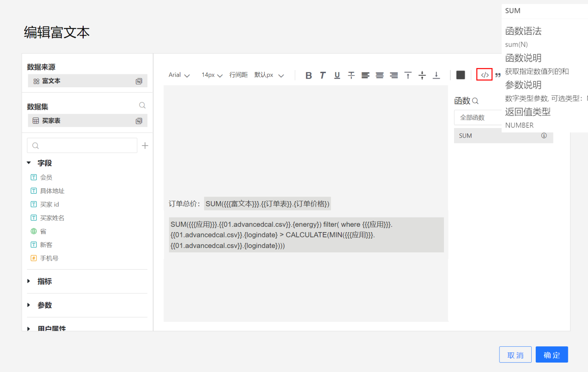This screenshot has height=372, width=588.
Task: Open the 默认px line spacing dropdown
Action: 269,75
